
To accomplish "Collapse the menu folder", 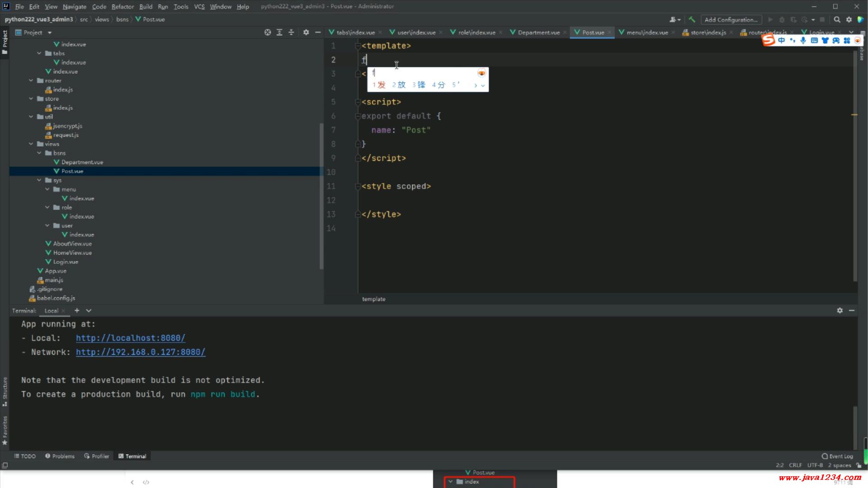I will pyautogui.click(x=47, y=189).
